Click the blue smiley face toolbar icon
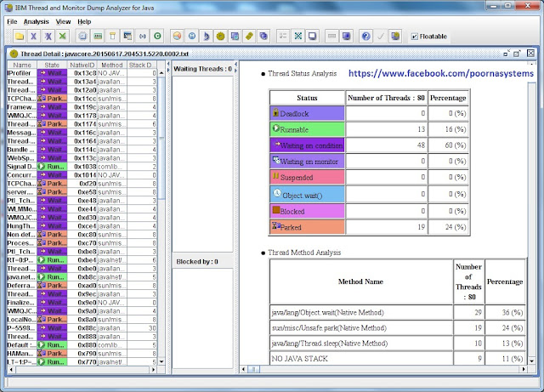 pyautogui.click(x=192, y=36)
